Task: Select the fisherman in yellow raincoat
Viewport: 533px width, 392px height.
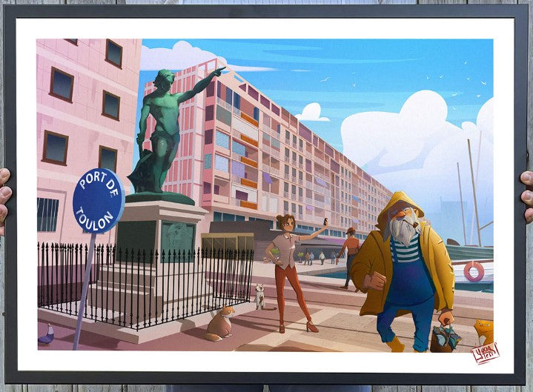Action: (402, 274)
